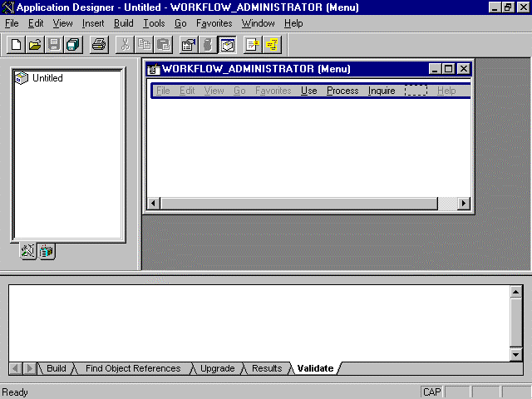Screen dimensions: 532x399
Task: Select the Validate output tab
Action: [316, 368]
